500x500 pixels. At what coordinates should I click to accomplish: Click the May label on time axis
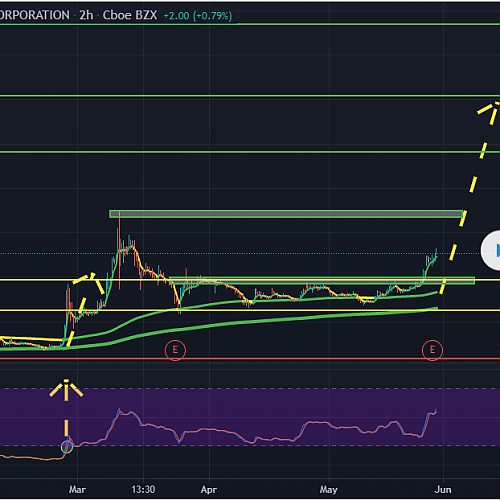[x=329, y=490]
